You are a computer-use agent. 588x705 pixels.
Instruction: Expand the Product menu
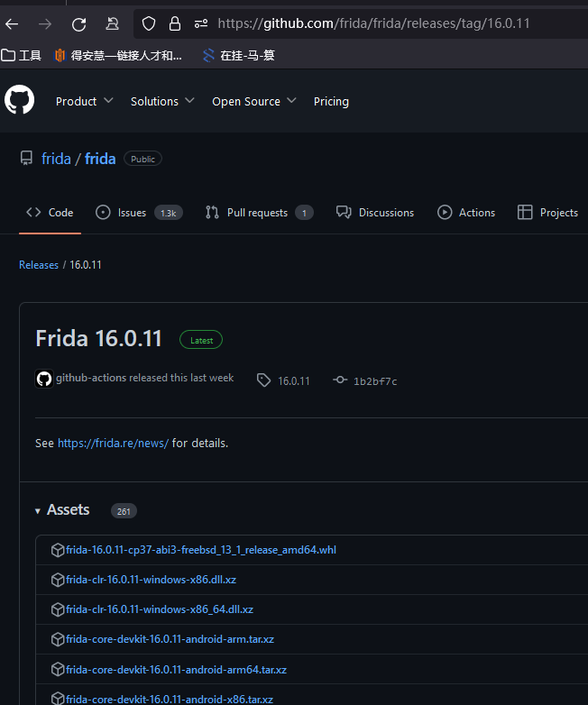click(x=84, y=102)
